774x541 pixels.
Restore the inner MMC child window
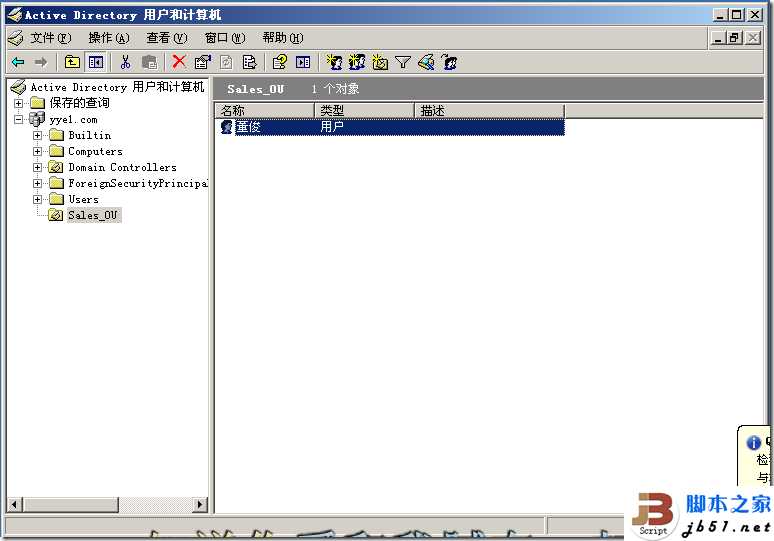tap(735, 38)
